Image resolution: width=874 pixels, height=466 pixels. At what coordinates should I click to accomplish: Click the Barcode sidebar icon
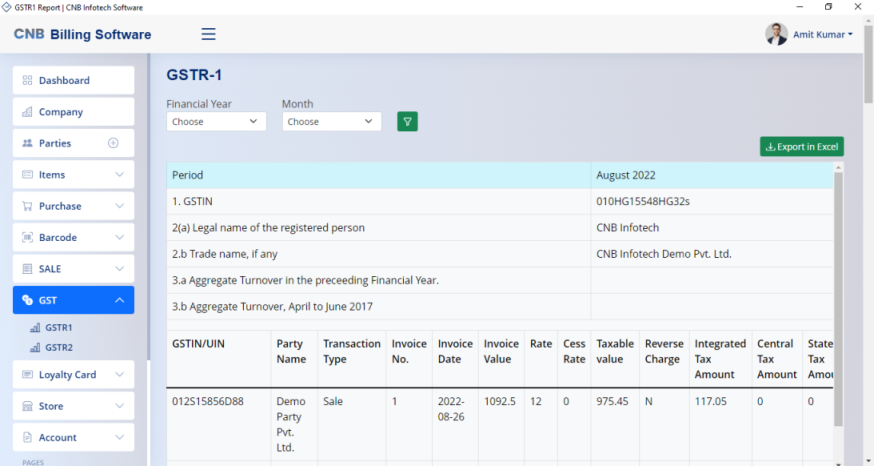click(28, 238)
